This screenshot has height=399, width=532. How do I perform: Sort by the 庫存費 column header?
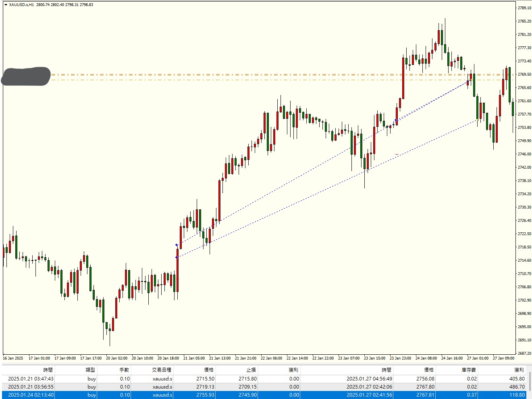click(469, 370)
